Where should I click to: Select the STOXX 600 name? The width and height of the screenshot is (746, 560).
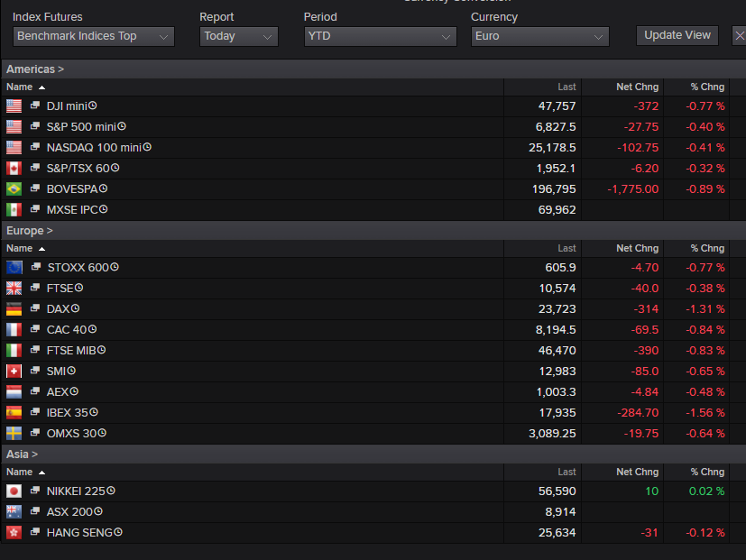(78, 268)
